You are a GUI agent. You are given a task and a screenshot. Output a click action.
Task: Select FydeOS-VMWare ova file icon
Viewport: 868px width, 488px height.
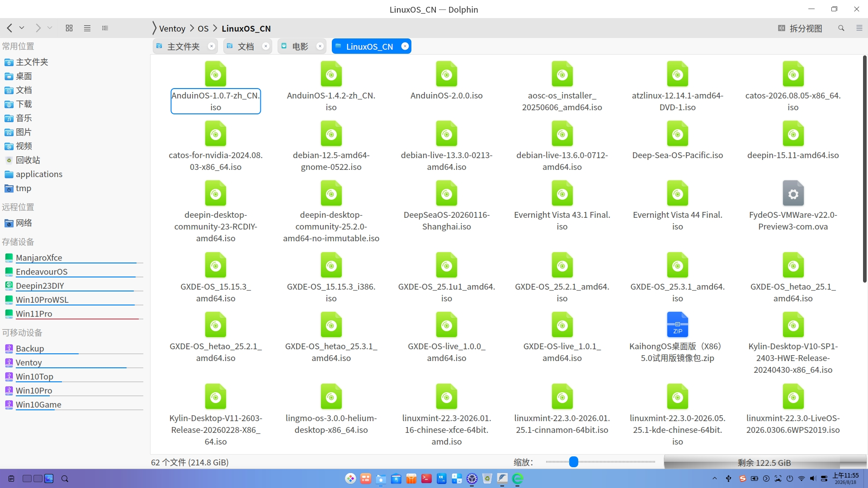[x=793, y=193]
